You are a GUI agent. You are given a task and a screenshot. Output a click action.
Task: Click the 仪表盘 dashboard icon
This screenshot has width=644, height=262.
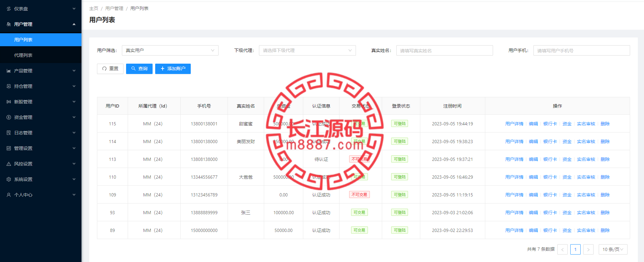point(9,9)
